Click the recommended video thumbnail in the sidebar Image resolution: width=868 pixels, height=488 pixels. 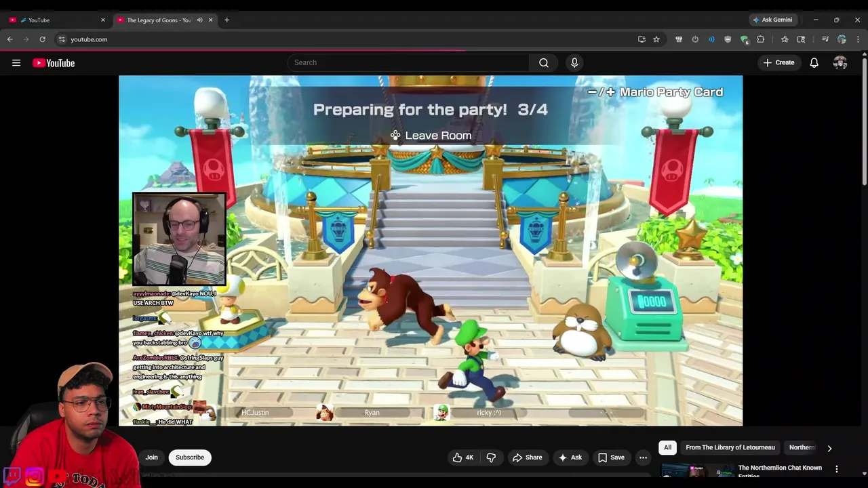click(697, 472)
